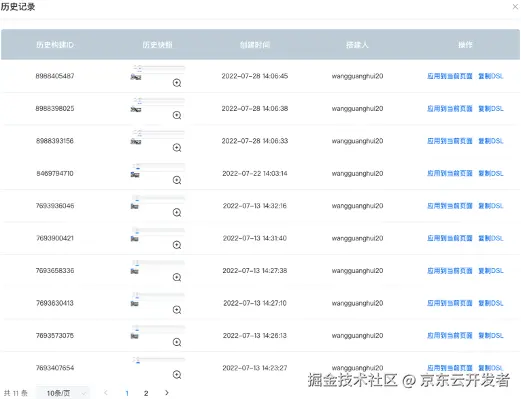Close the 历史记录 dialog

click(515, 7)
